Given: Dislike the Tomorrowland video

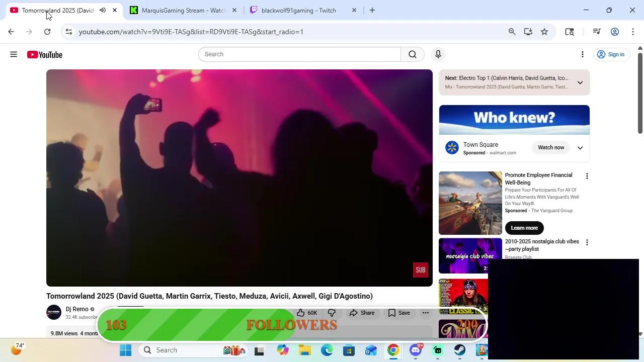Looking at the screenshot, I should click(x=332, y=313).
